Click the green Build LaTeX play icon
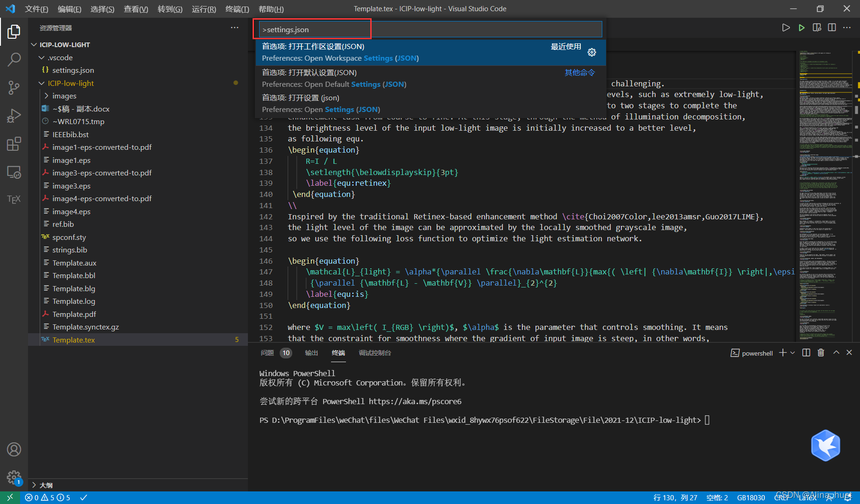 801,28
